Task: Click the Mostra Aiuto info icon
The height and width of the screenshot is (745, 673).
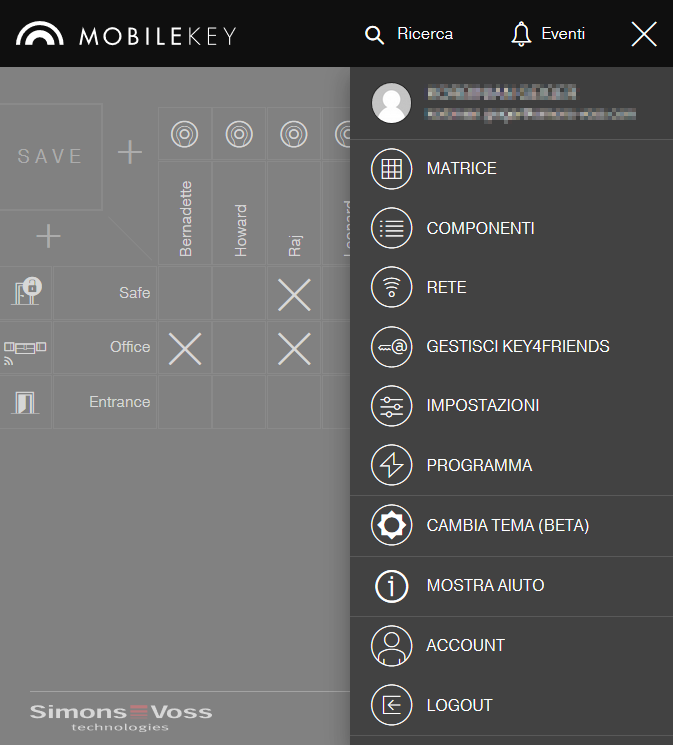Action: [x=391, y=585]
